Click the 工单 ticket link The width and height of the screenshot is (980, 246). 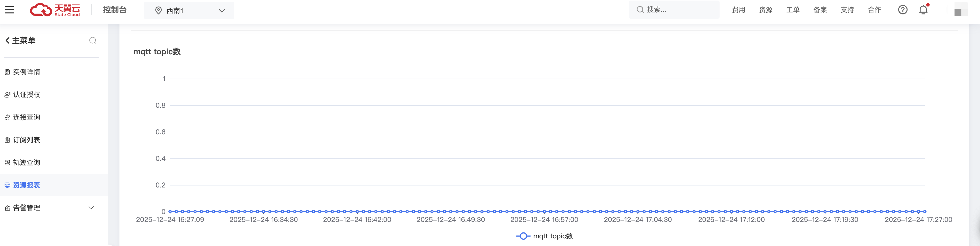click(793, 10)
